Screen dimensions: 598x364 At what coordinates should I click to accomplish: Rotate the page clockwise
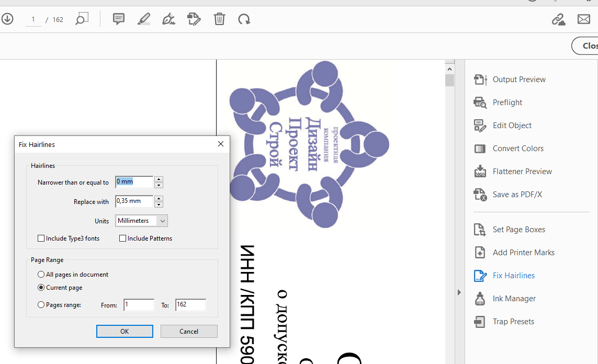[244, 19]
